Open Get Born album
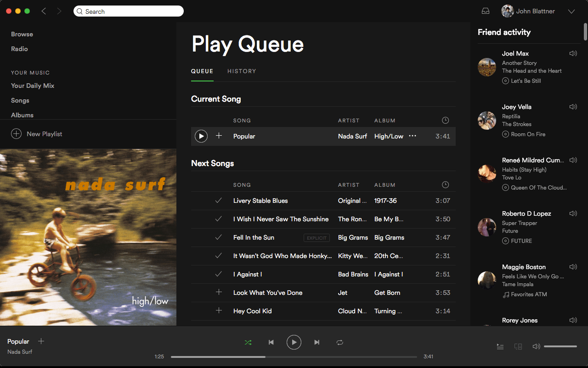 [387, 293]
